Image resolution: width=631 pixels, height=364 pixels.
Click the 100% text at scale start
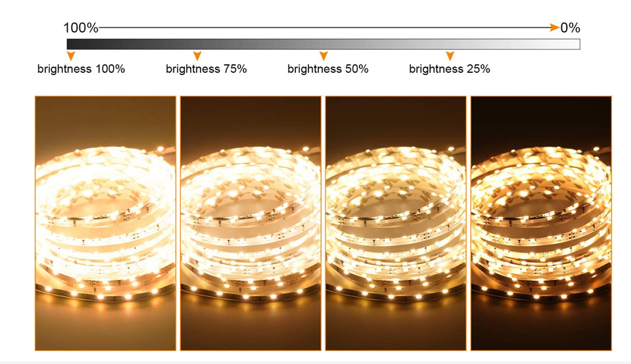tap(81, 28)
